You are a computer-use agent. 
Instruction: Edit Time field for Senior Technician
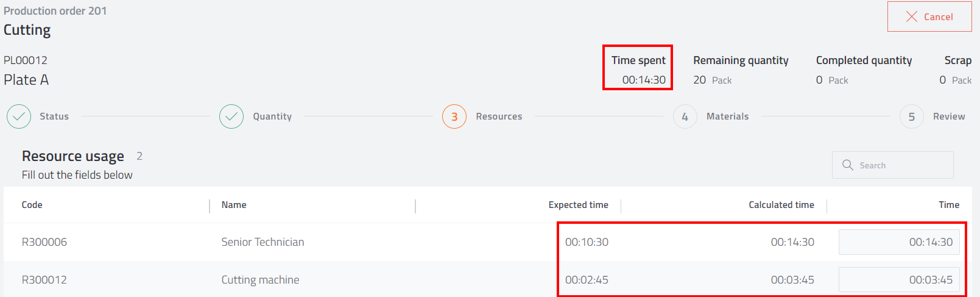click(899, 242)
